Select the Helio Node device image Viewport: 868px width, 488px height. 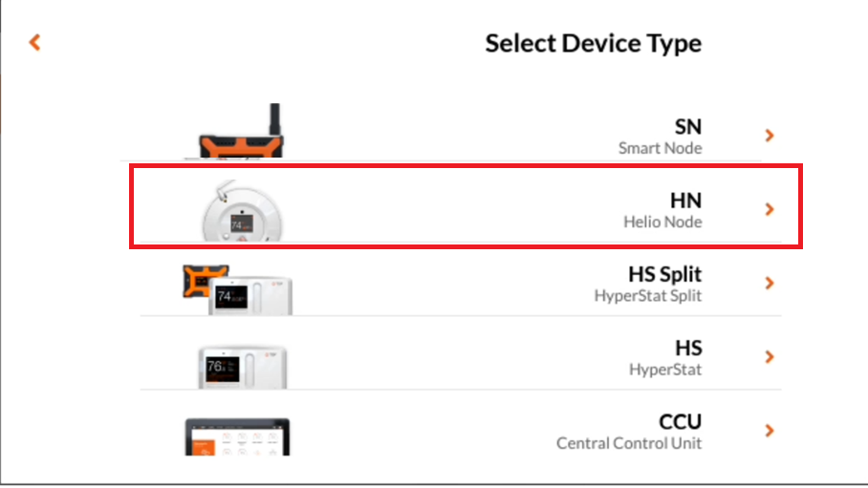[242, 211]
